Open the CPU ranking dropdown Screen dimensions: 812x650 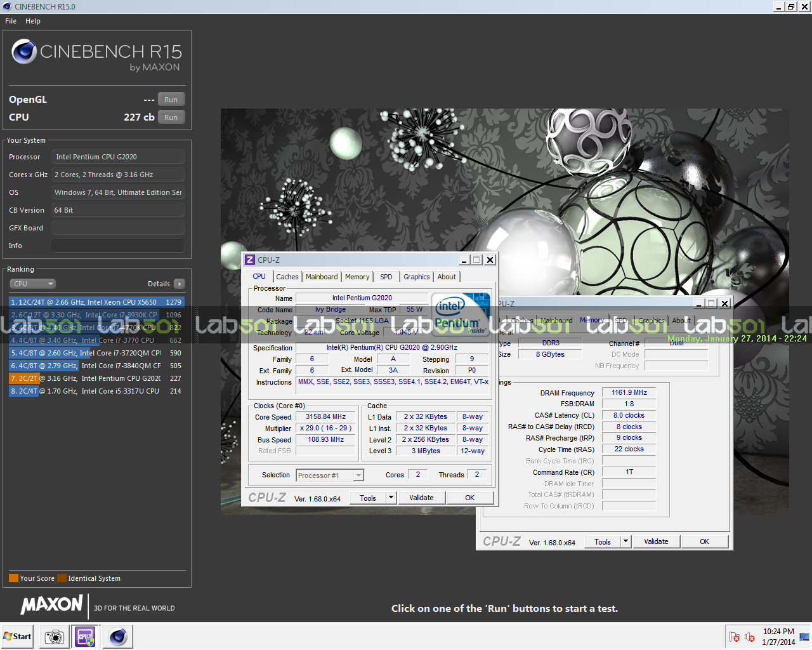pyautogui.click(x=32, y=284)
